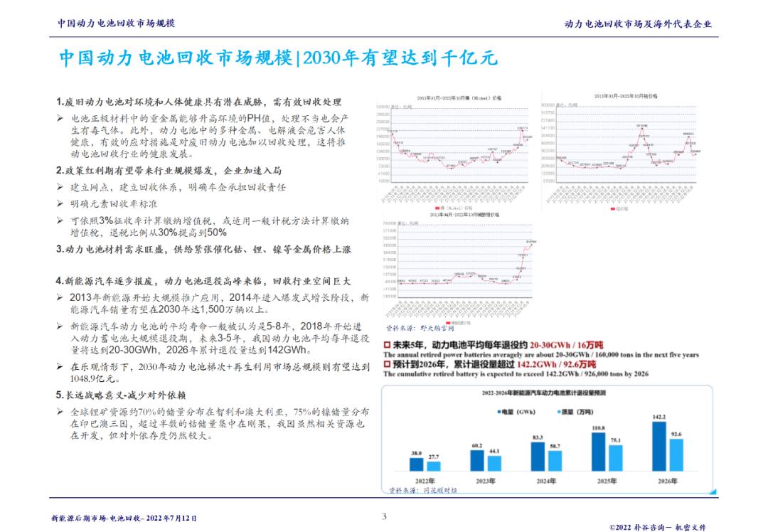Click the 2024年 light blue bar labeled 58.7
The image size is (768, 532).
point(555,461)
